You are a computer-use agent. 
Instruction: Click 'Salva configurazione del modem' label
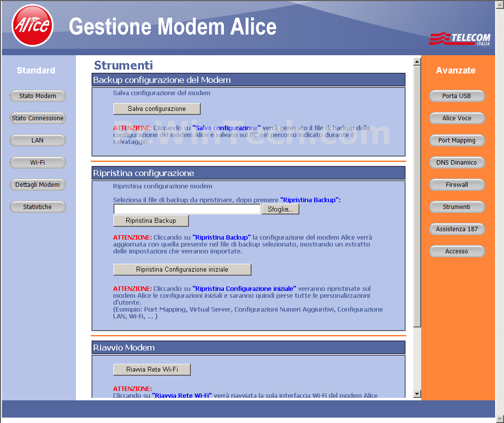[x=162, y=93]
